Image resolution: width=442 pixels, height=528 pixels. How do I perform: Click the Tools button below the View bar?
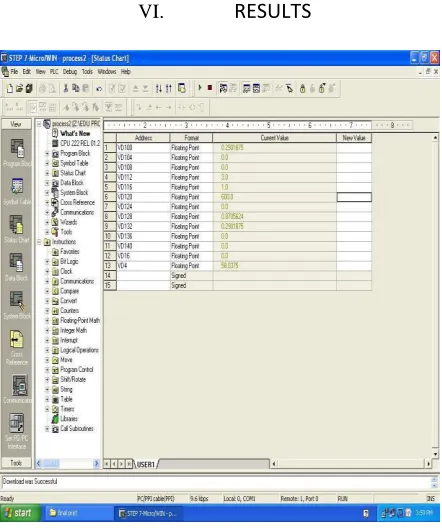point(16,463)
